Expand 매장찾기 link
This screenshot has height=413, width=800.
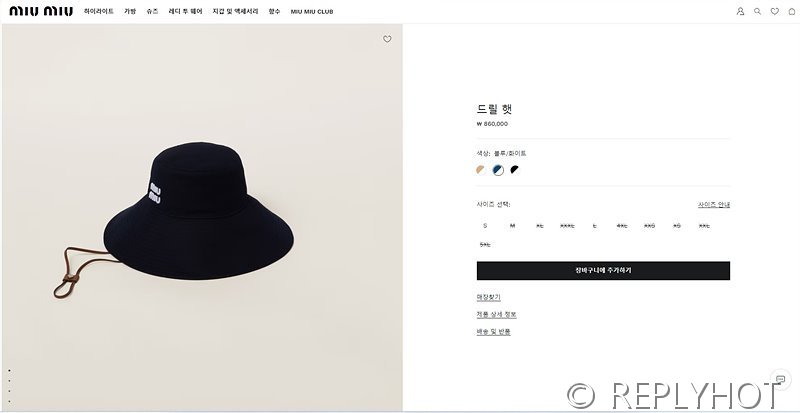click(x=488, y=297)
